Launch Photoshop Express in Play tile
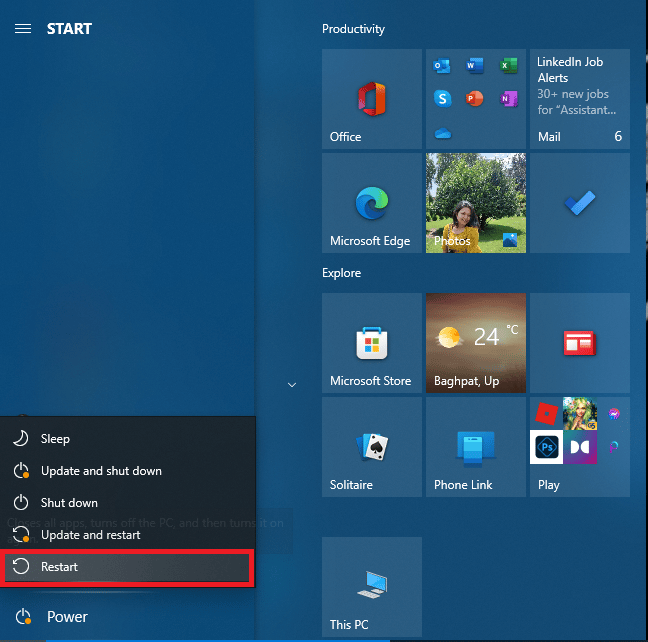This screenshot has height=642, width=648. (x=546, y=447)
